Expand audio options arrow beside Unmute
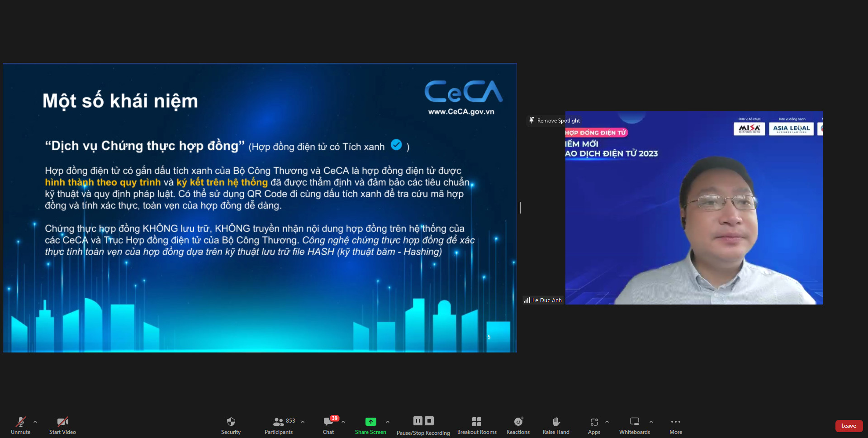This screenshot has width=868, height=438. [x=35, y=422]
